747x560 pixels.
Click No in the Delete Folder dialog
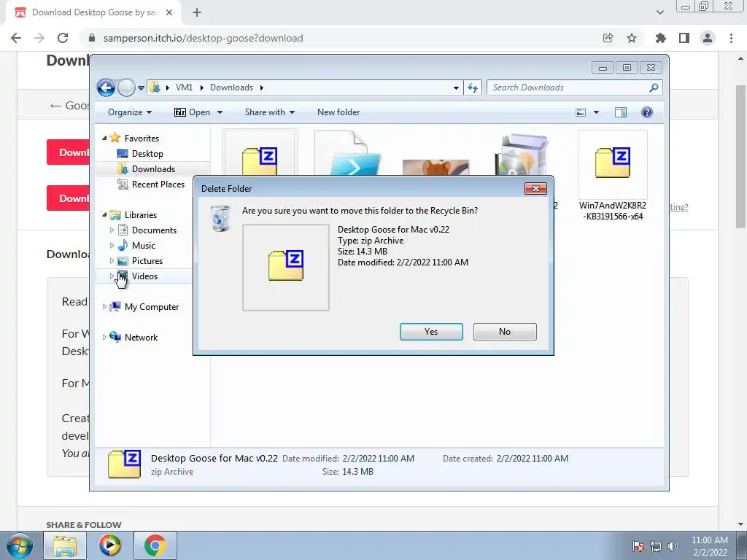click(505, 332)
